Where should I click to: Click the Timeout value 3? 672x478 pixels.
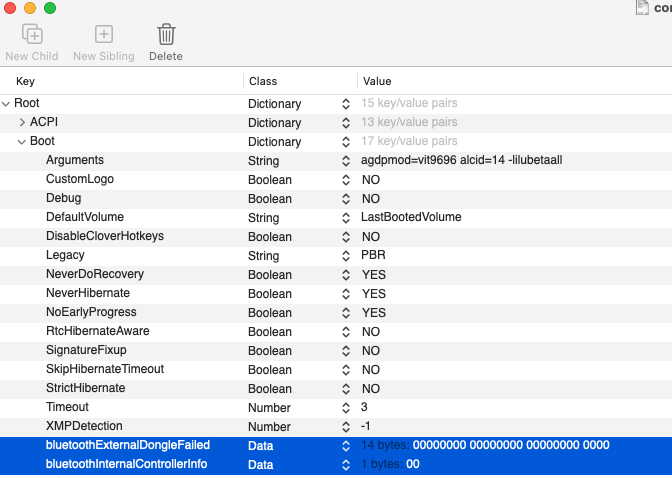(x=364, y=407)
